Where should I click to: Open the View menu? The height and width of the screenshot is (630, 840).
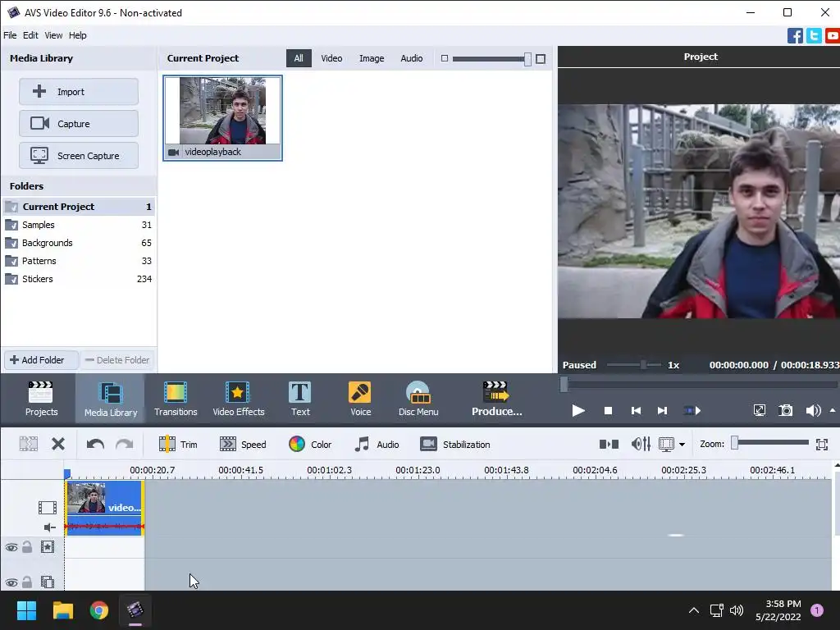(x=53, y=35)
